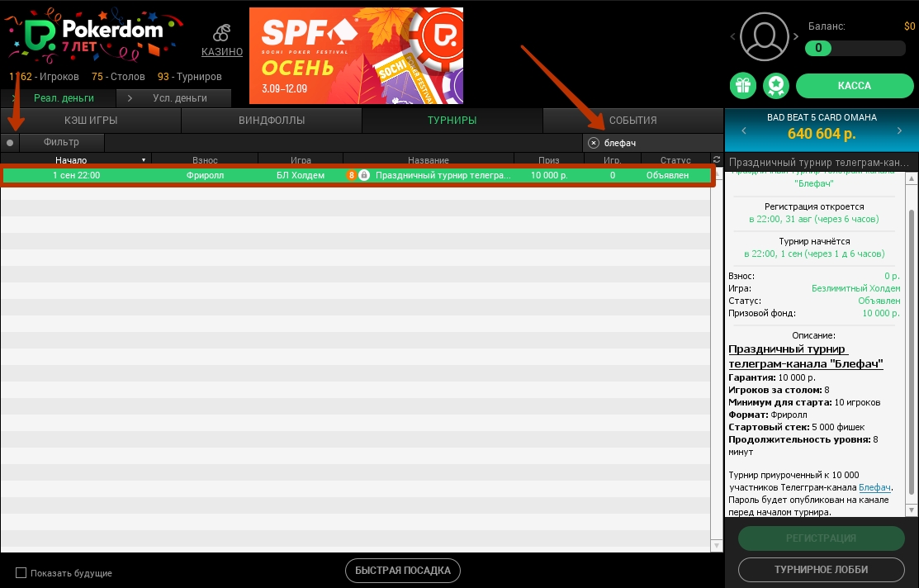Open the star rewards badge icon
Image resolution: width=919 pixels, height=588 pixels.
[x=776, y=86]
